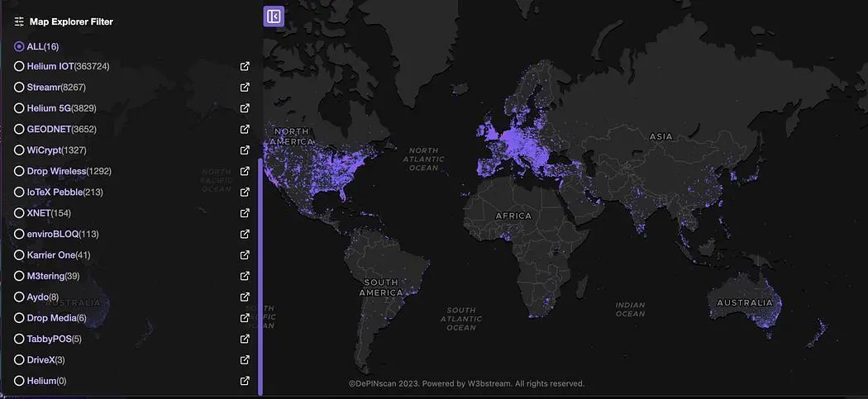This screenshot has height=399, width=868.
Task: Open DriveX external link icon
Action: pos(245,359)
